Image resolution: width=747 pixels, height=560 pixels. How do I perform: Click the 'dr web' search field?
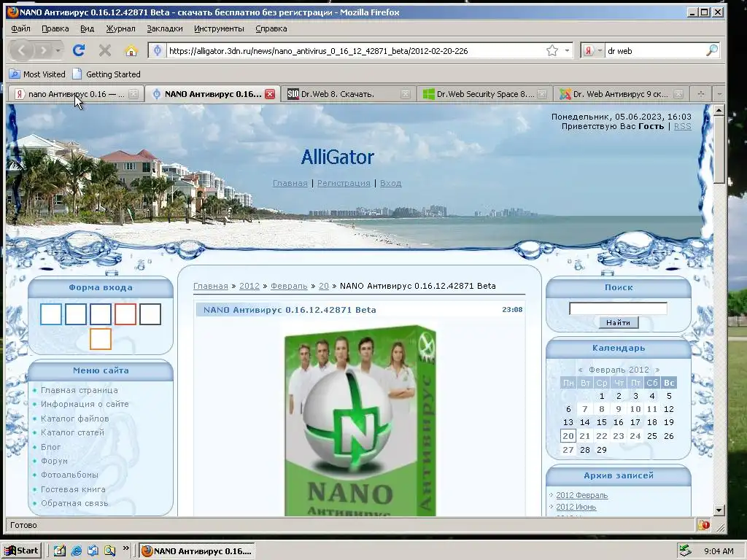pos(654,50)
